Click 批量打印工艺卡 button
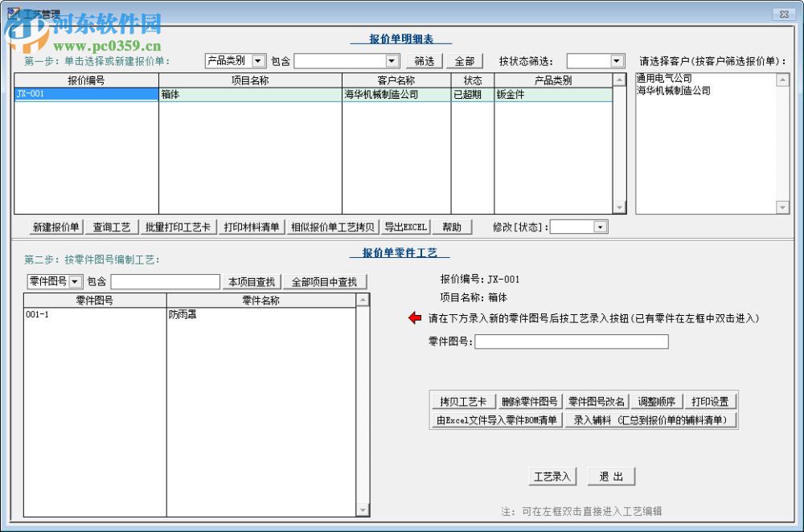Image resolution: width=804 pixels, height=532 pixels. click(x=178, y=227)
